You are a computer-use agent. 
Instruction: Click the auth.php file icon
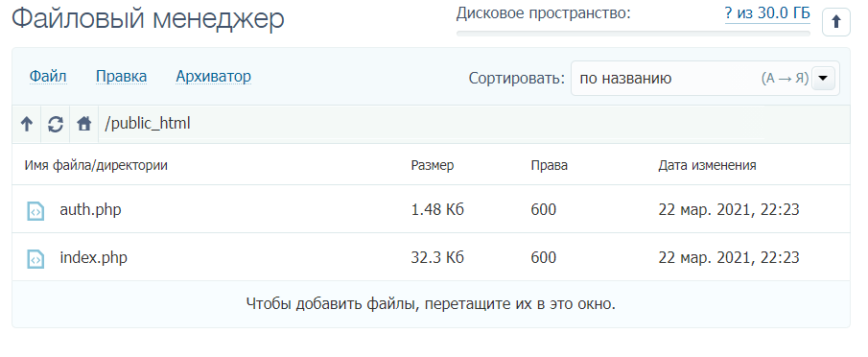click(35, 211)
